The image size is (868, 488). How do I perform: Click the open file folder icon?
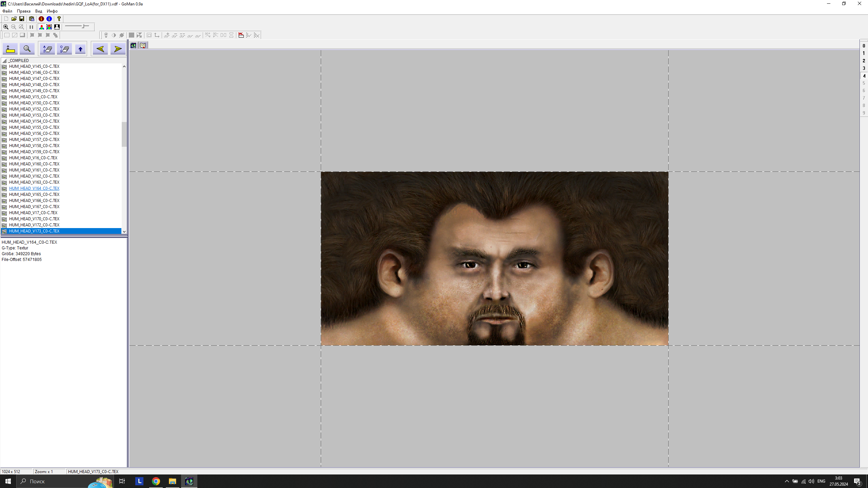point(14,19)
